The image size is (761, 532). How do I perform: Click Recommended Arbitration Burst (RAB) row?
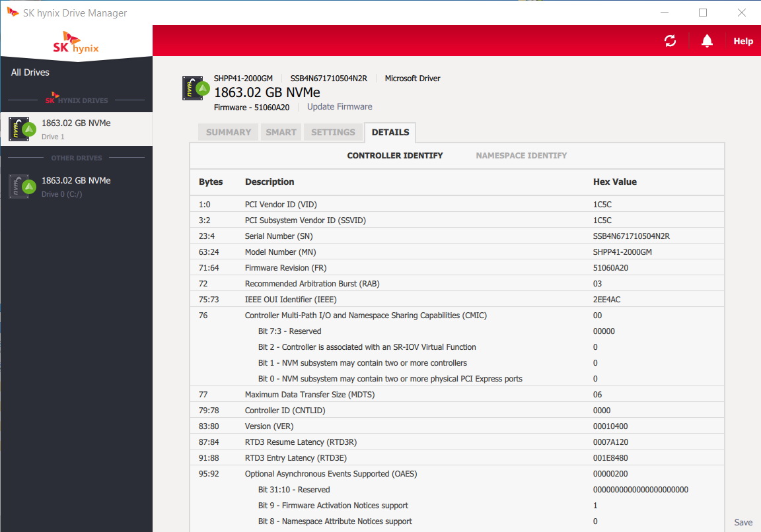pos(456,284)
